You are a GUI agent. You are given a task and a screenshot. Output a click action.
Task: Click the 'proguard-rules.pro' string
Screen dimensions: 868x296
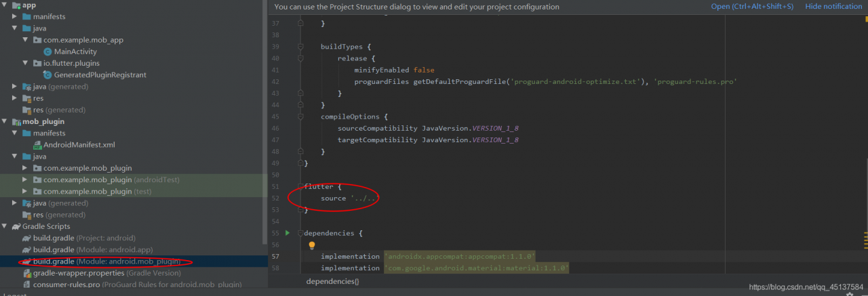pyautogui.click(x=695, y=81)
